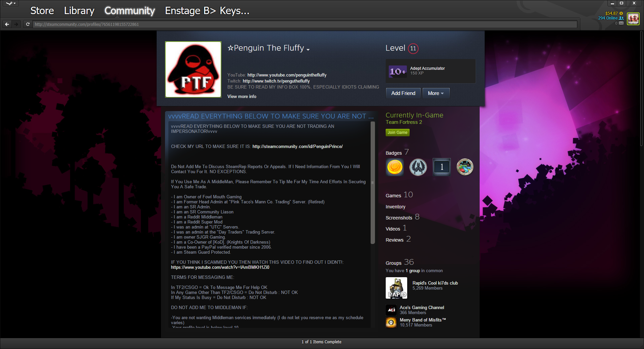Click the badge showing number 1
This screenshot has height=349, width=644.
(x=441, y=167)
